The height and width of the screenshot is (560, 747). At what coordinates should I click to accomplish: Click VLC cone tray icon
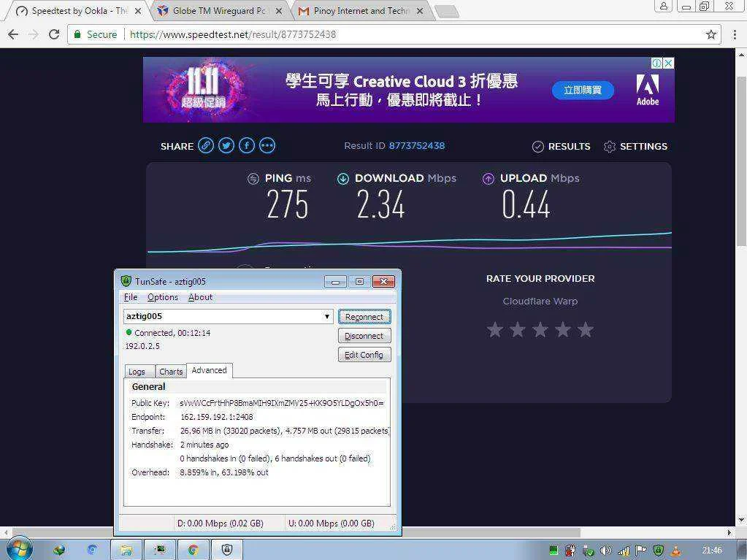tap(675, 551)
